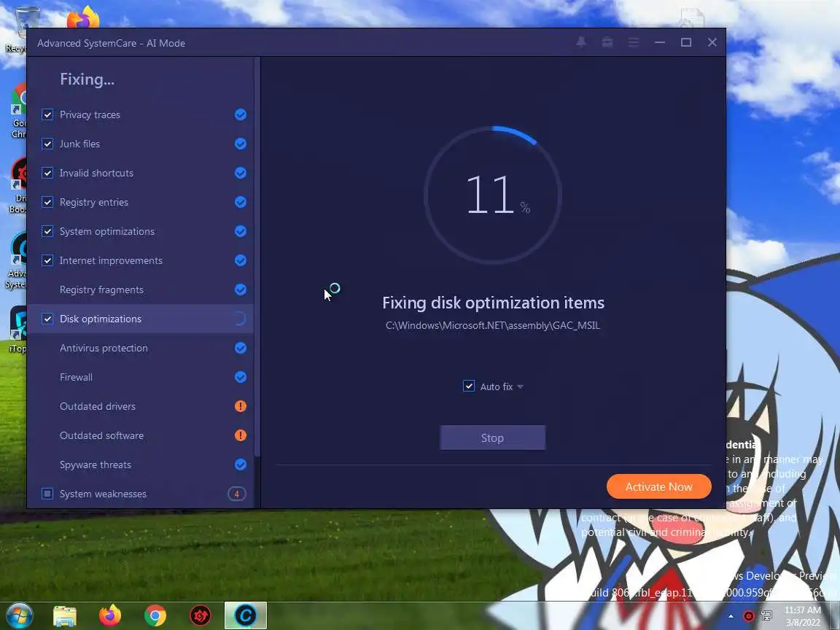Toggle the System weaknesses checkbox
Image resolution: width=840 pixels, height=630 pixels.
(47, 494)
